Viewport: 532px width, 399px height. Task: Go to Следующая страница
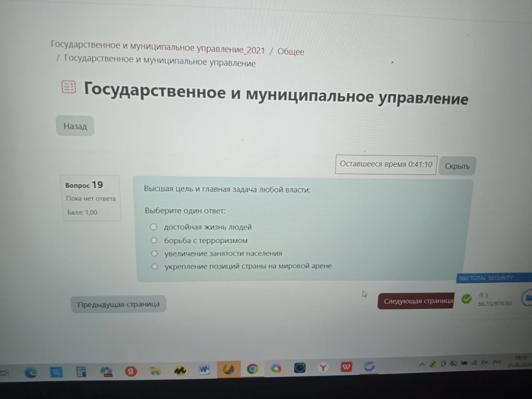(x=416, y=301)
